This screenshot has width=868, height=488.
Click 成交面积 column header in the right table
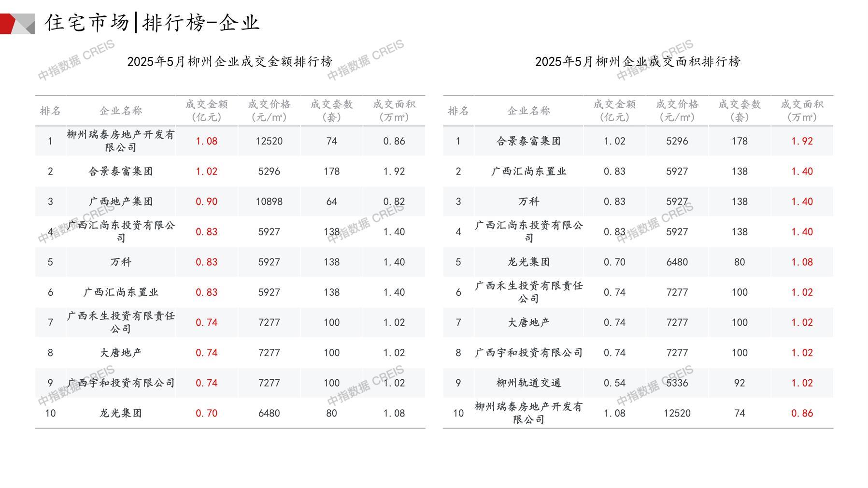(802, 111)
